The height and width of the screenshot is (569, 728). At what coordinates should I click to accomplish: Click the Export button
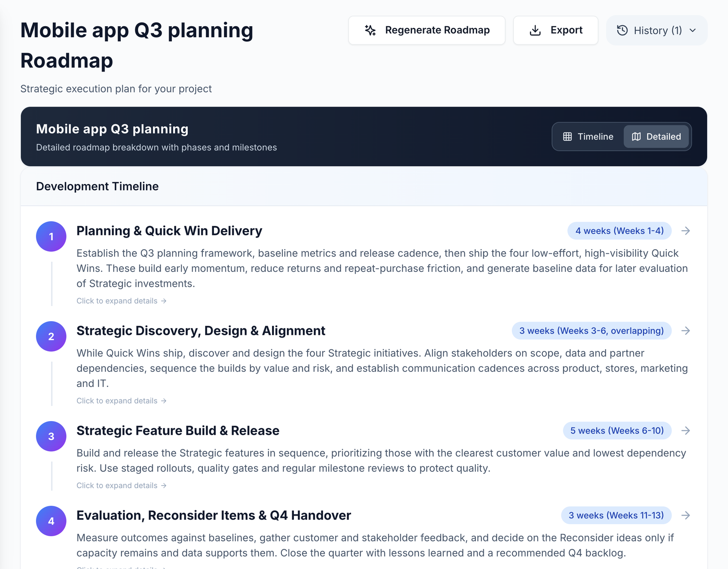point(555,30)
